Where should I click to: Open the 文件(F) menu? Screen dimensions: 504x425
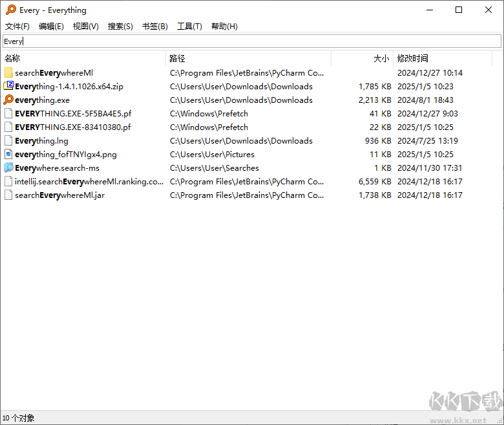point(17,27)
